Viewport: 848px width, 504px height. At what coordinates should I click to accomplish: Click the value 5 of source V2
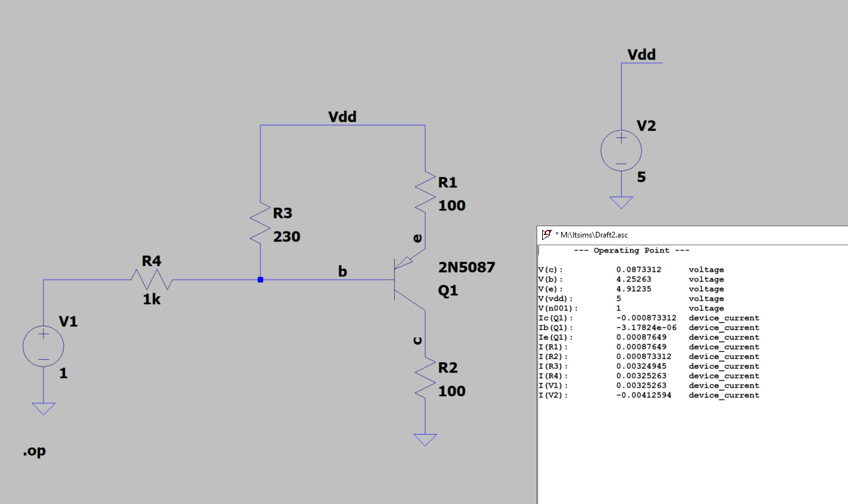point(641,177)
